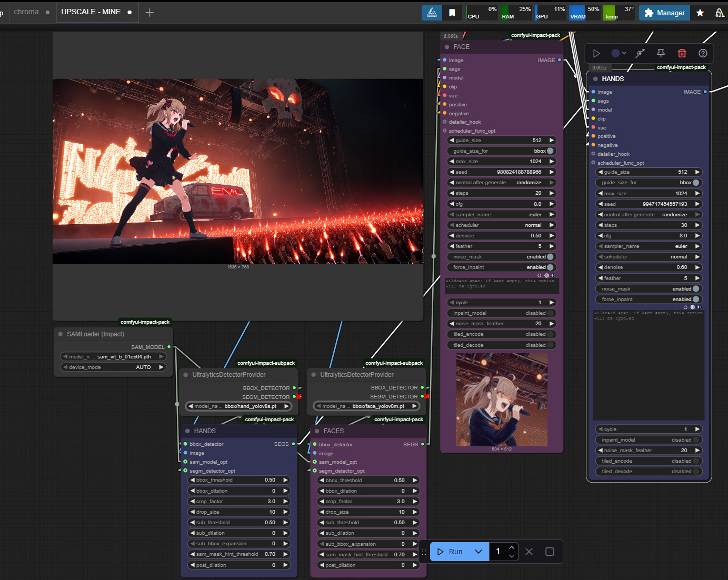Image resolution: width=728 pixels, height=580 pixels.
Task: Open the sampler_name euler selector in the FACE node
Action: (x=502, y=215)
